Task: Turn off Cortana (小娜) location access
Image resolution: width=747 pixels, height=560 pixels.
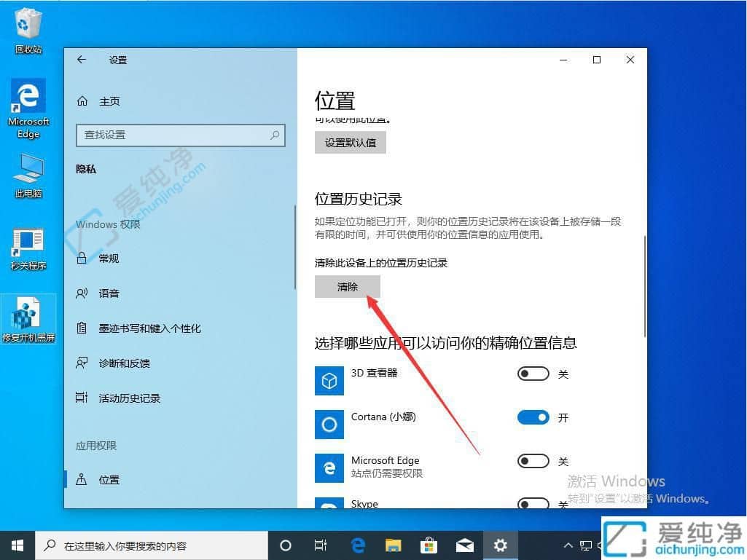Action: 533,417
